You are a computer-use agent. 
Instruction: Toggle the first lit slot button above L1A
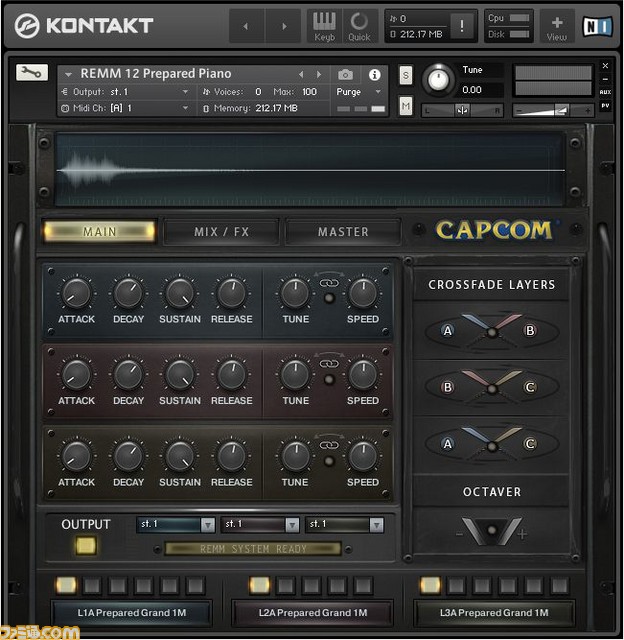(66, 585)
